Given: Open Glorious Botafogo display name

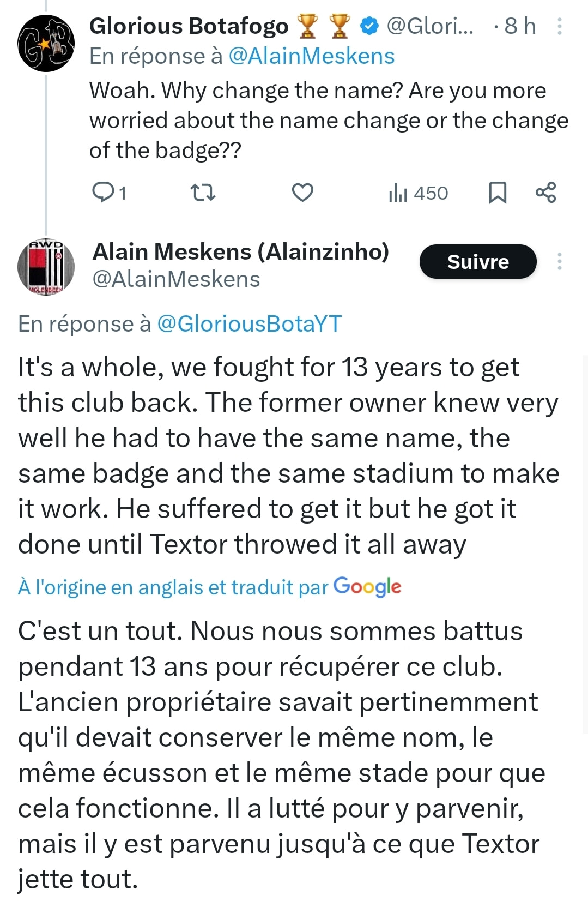Looking at the screenshot, I should coord(189,26).
